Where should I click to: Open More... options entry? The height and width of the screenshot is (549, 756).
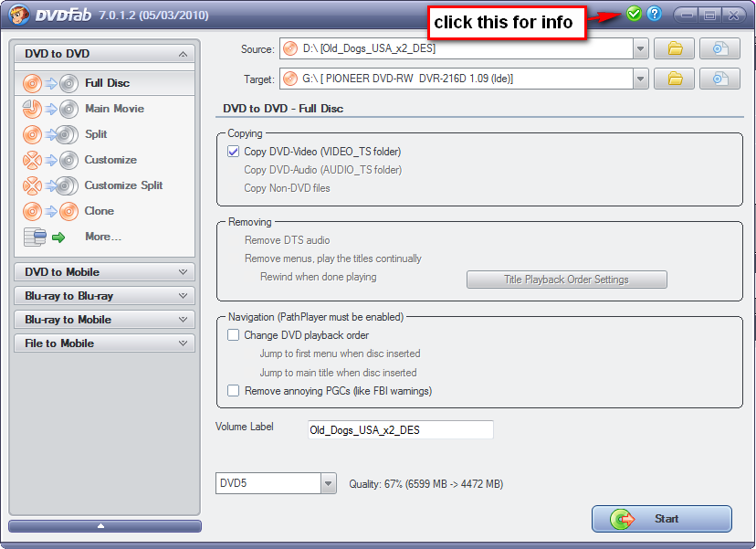pyautogui.click(x=105, y=237)
